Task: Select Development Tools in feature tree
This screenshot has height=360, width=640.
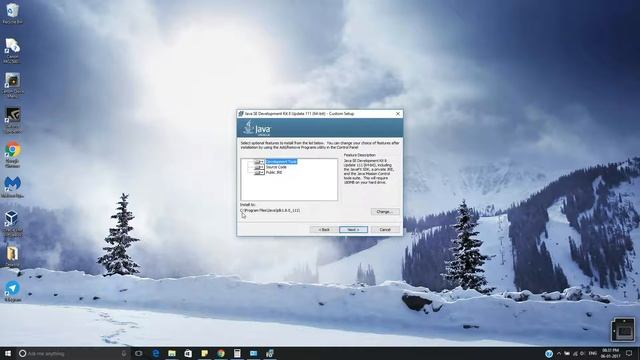Action: coord(281,162)
